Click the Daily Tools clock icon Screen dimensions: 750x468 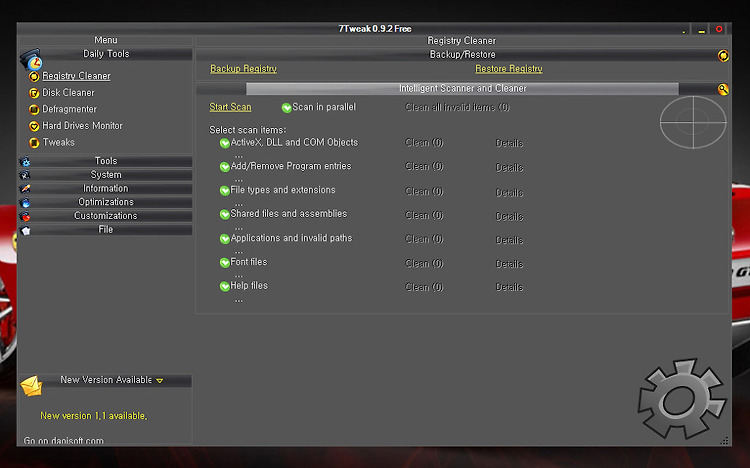[x=32, y=59]
